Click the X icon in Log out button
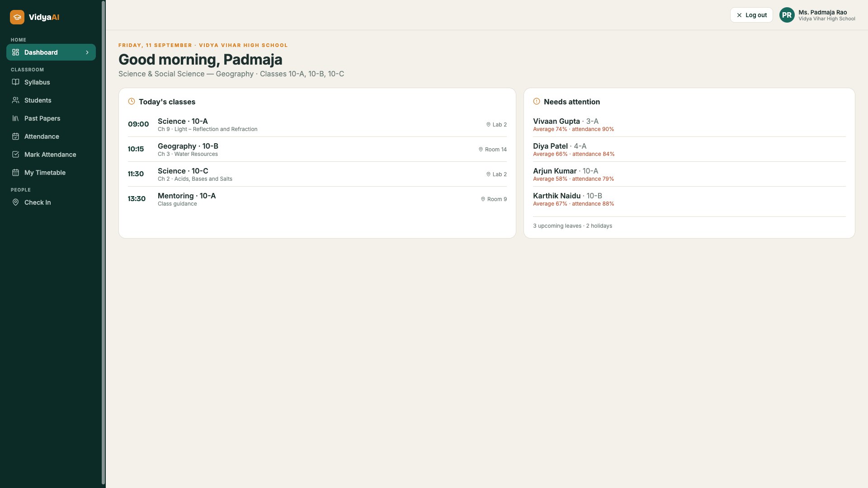Screen dimensions: 868x488 tap(739, 15)
